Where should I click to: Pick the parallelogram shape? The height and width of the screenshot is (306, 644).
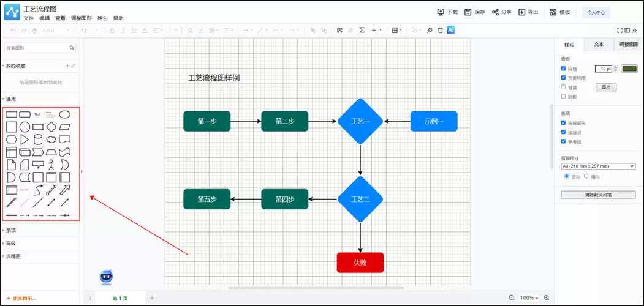click(x=64, y=127)
